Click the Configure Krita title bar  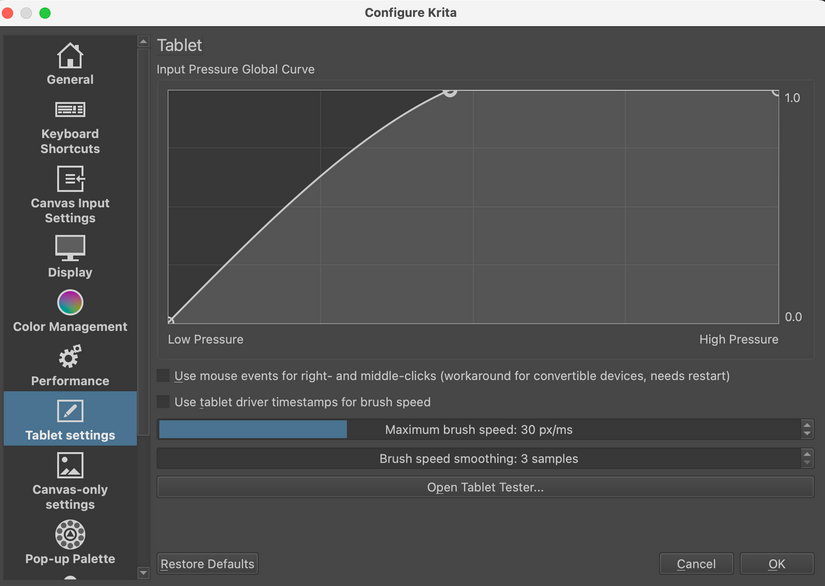(410, 12)
